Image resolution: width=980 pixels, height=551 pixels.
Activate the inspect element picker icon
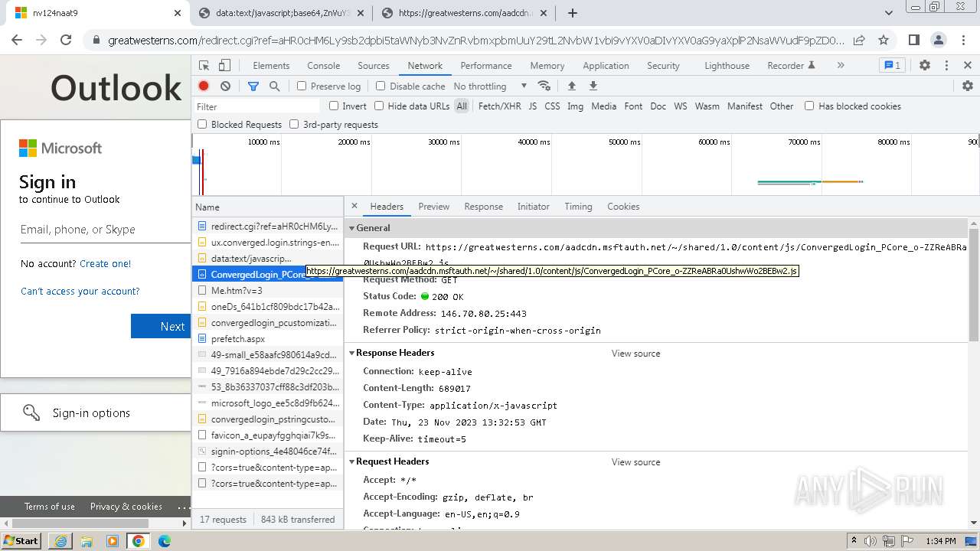[204, 66]
